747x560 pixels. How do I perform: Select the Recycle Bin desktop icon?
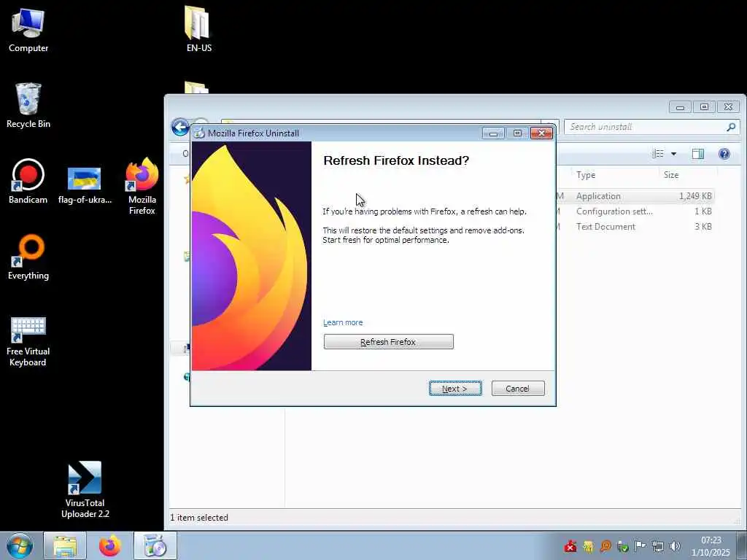[x=28, y=106]
